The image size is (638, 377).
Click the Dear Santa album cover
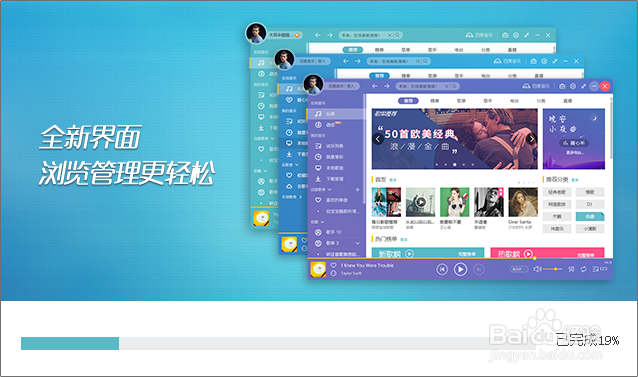pos(523,202)
